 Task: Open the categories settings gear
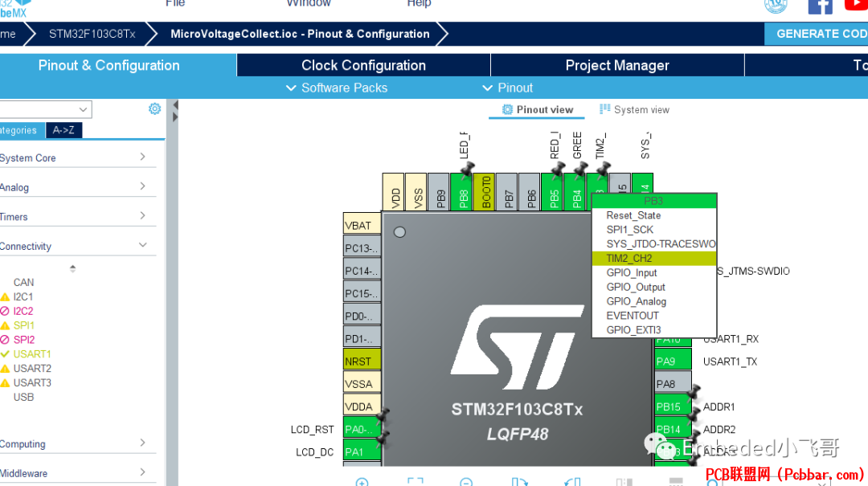(154, 108)
